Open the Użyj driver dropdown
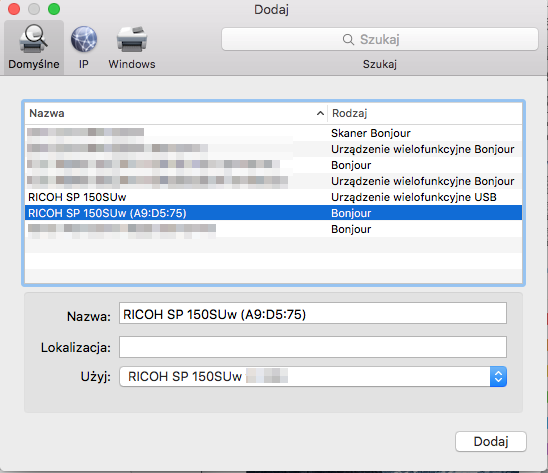 point(313,377)
